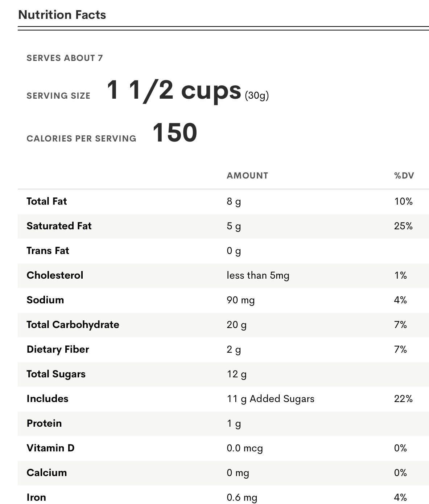This screenshot has height=504, width=429.
Task: Click the Saturated Fat 25% value
Action: 403,226
